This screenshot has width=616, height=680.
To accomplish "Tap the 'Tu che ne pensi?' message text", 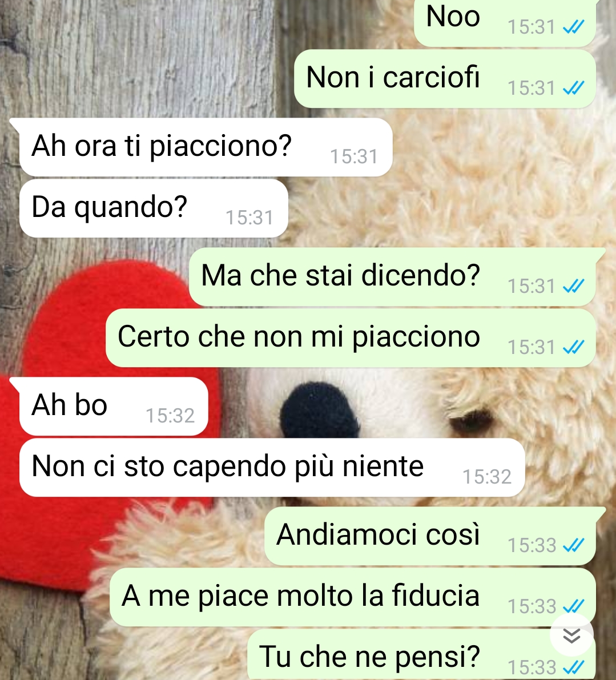I will (370, 657).
